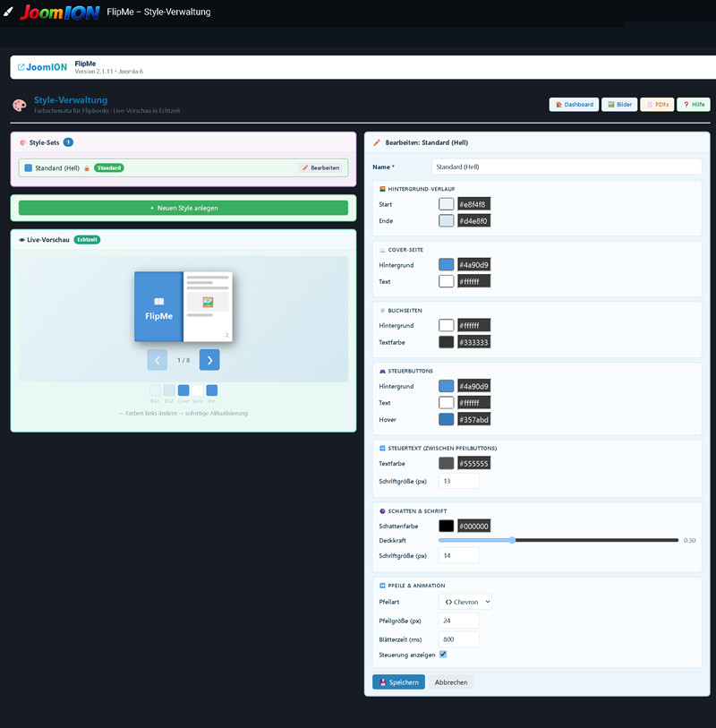Screen dimensions: 716x728
Task: Open the Hintergrund-Verlauf Ende color swatch
Action: pyautogui.click(x=447, y=221)
